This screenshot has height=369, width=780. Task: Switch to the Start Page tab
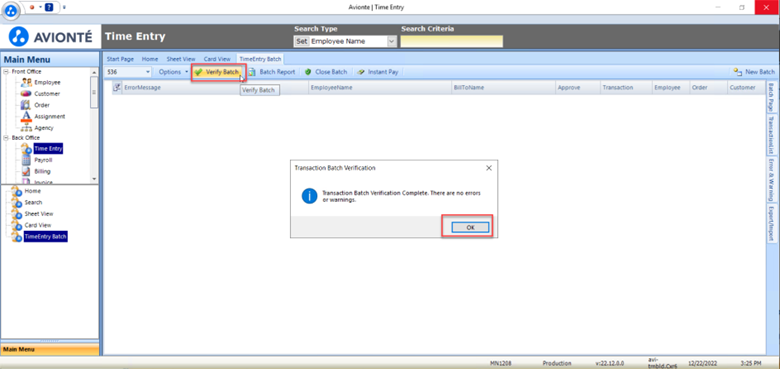pyautogui.click(x=120, y=59)
